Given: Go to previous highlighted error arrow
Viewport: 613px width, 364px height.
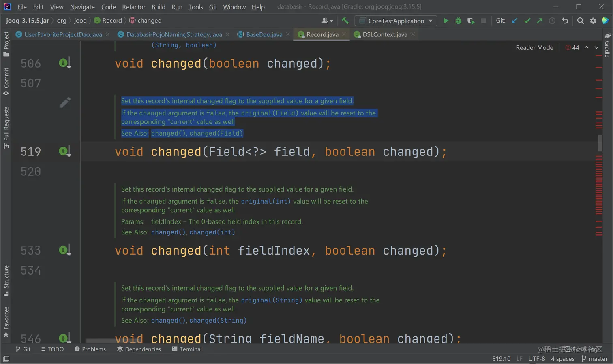Looking at the screenshot, I should tap(586, 47).
